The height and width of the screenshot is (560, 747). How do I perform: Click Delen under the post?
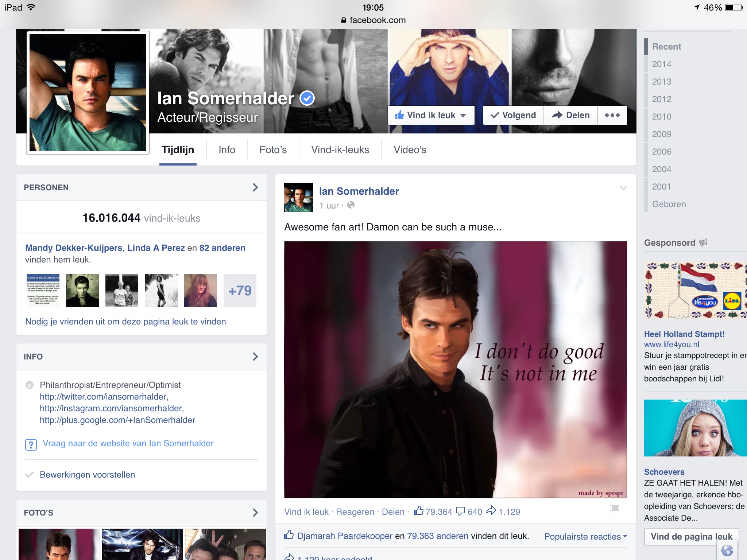pos(393,512)
